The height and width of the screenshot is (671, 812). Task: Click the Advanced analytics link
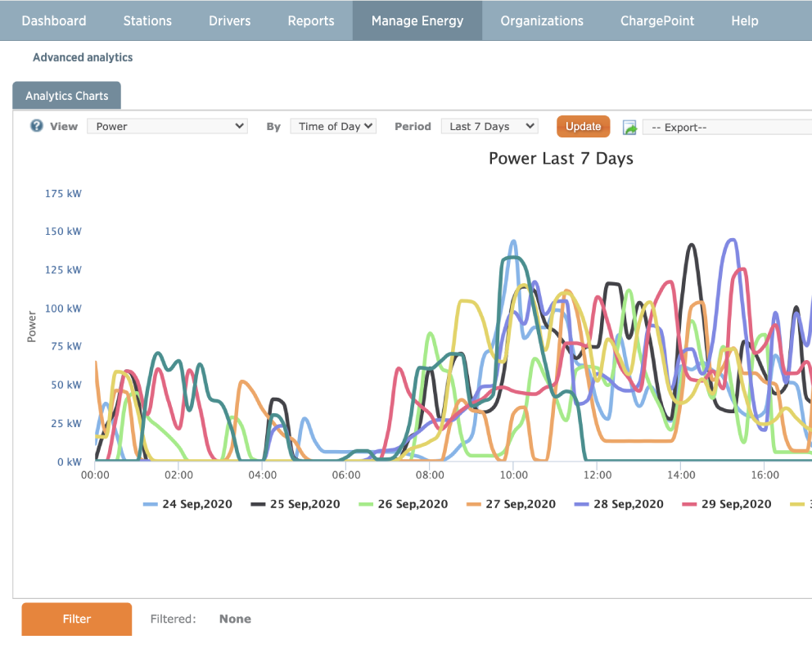click(x=83, y=57)
